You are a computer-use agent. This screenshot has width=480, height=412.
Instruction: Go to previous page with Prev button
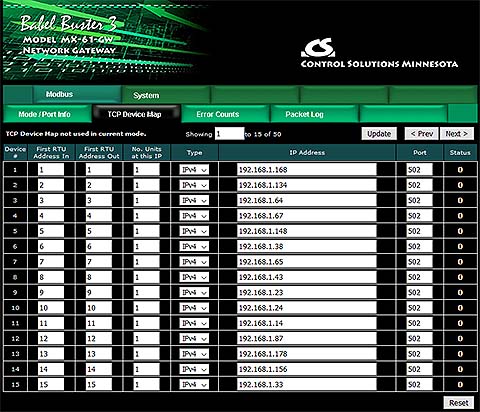(x=422, y=134)
